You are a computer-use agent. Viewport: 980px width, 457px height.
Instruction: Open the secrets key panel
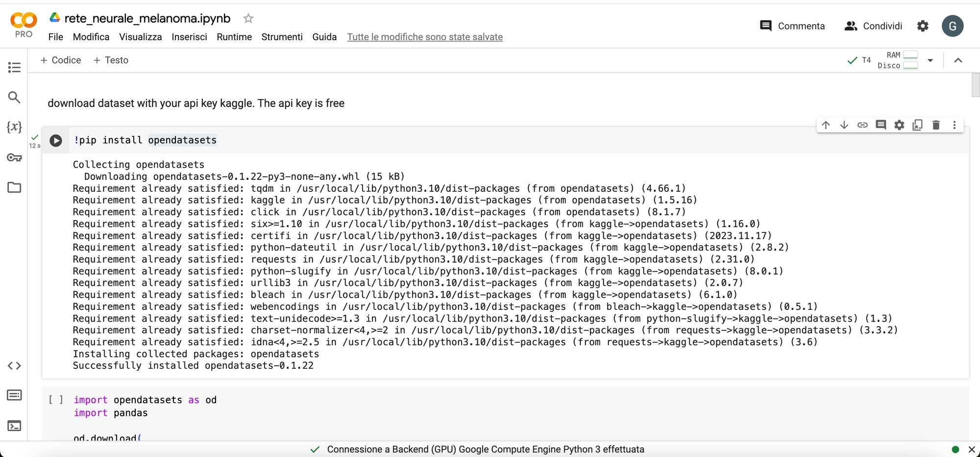(x=14, y=157)
